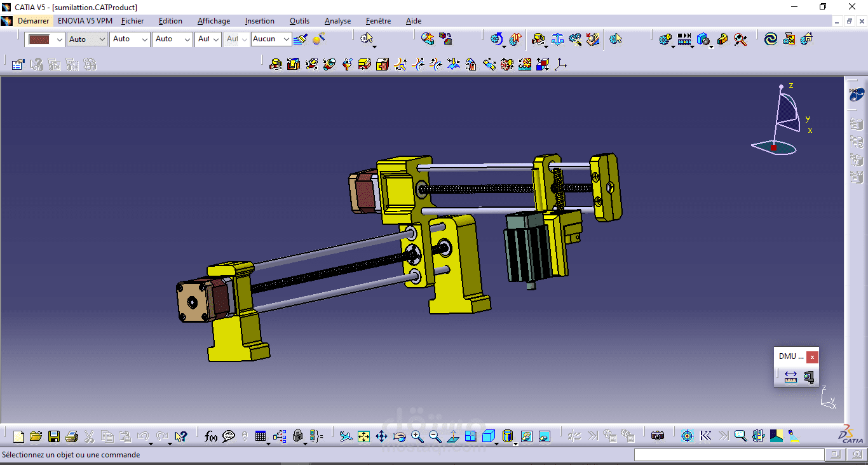Click the search magnifier icon in bottom toolbar
868x465 pixels.
click(x=740, y=436)
